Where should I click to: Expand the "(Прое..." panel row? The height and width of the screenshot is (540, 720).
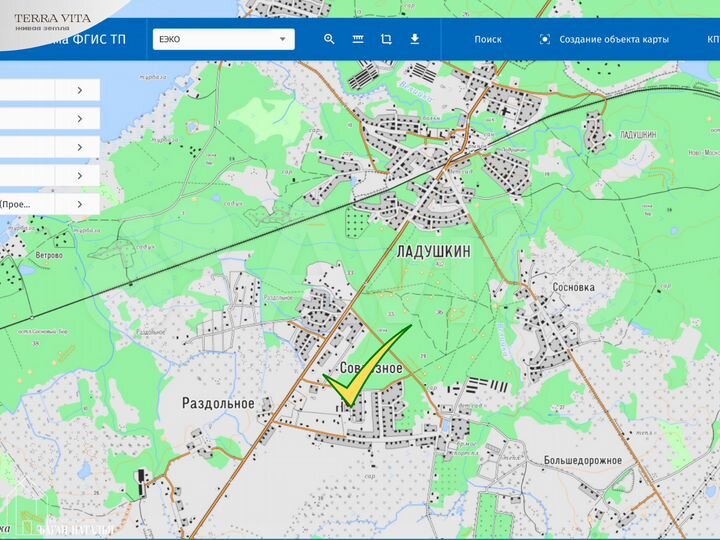[80, 204]
